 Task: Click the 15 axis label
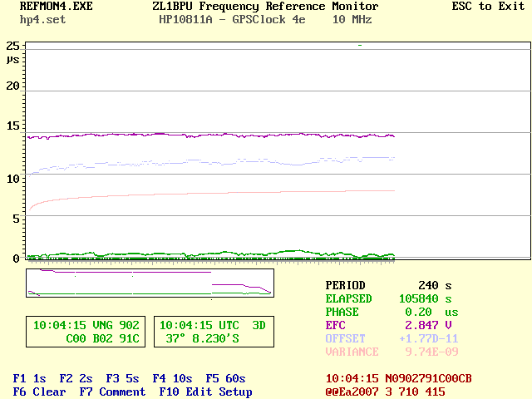pos(13,126)
